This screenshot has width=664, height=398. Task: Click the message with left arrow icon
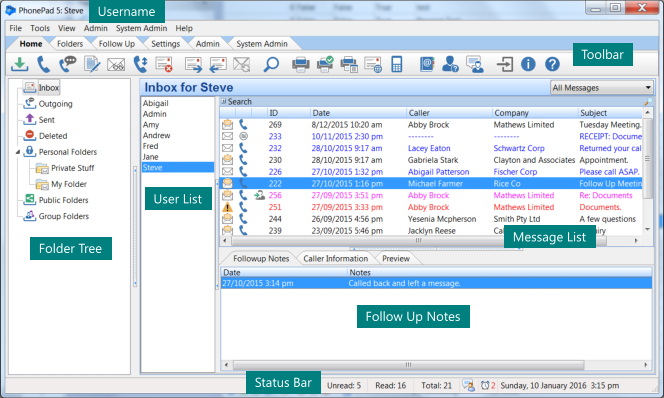pos(218,64)
